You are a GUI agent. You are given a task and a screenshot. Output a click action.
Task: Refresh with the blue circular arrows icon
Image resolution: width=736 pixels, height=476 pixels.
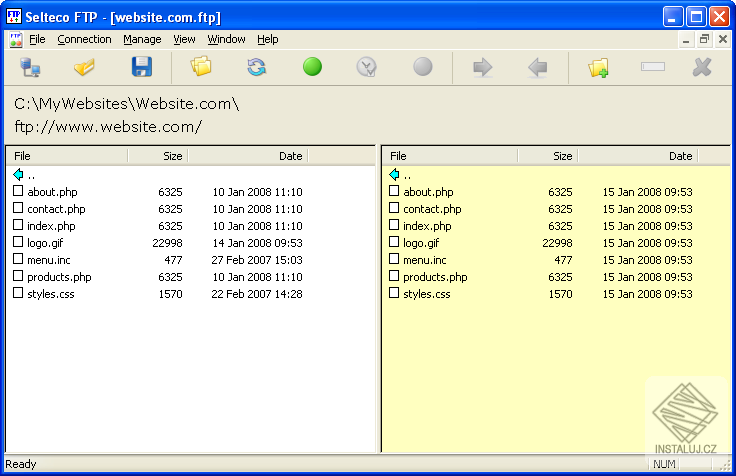pos(257,67)
